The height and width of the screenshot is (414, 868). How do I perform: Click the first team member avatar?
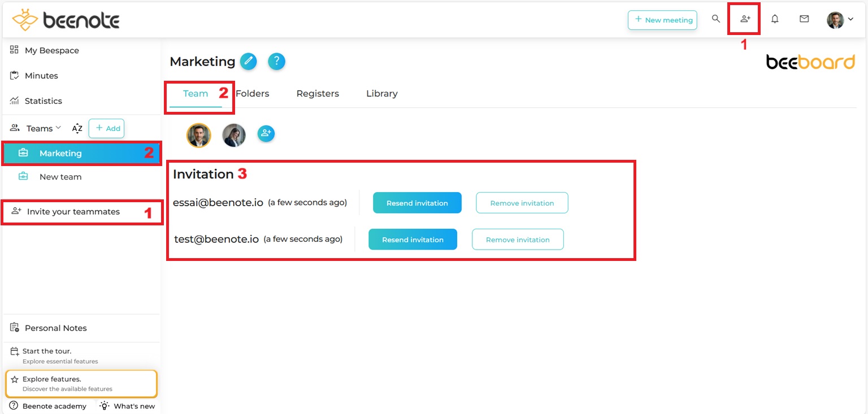pyautogui.click(x=199, y=136)
